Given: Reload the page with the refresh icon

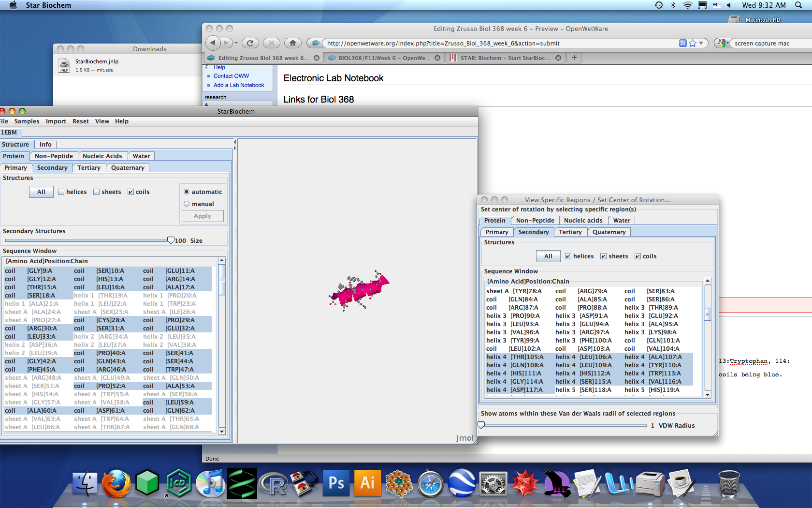Looking at the screenshot, I should [x=250, y=43].
